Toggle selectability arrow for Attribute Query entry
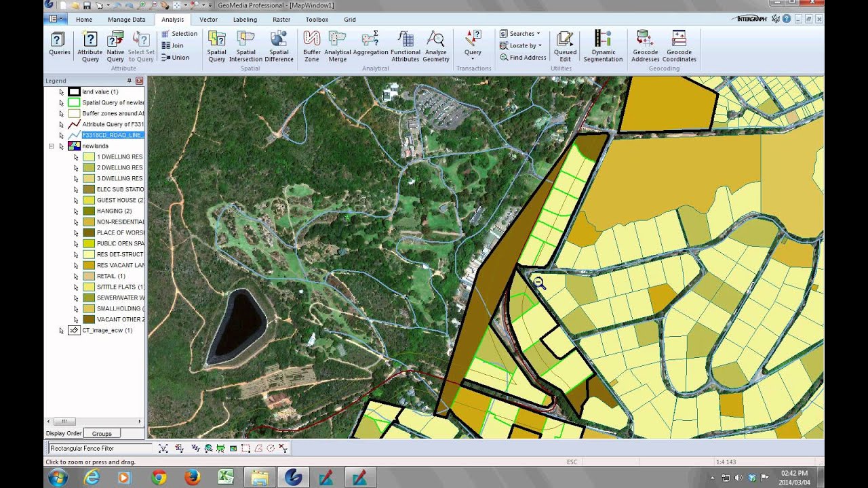The height and width of the screenshot is (488, 868). tap(61, 125)
